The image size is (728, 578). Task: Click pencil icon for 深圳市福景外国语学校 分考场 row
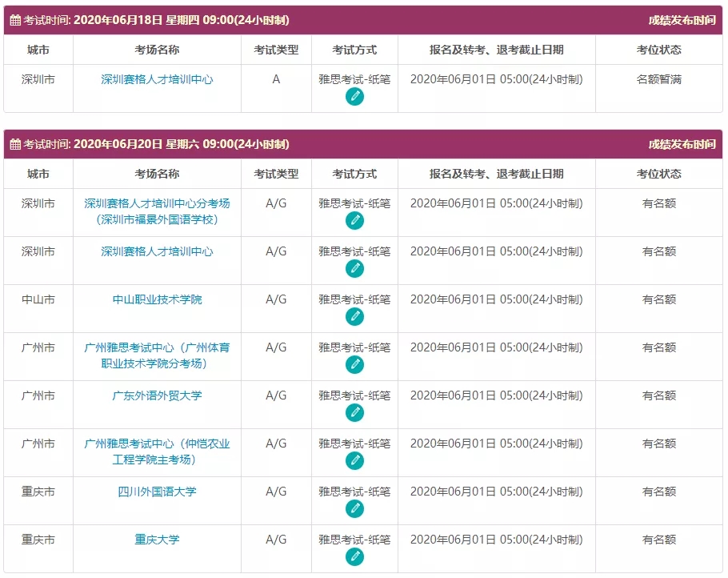point(354,221)
